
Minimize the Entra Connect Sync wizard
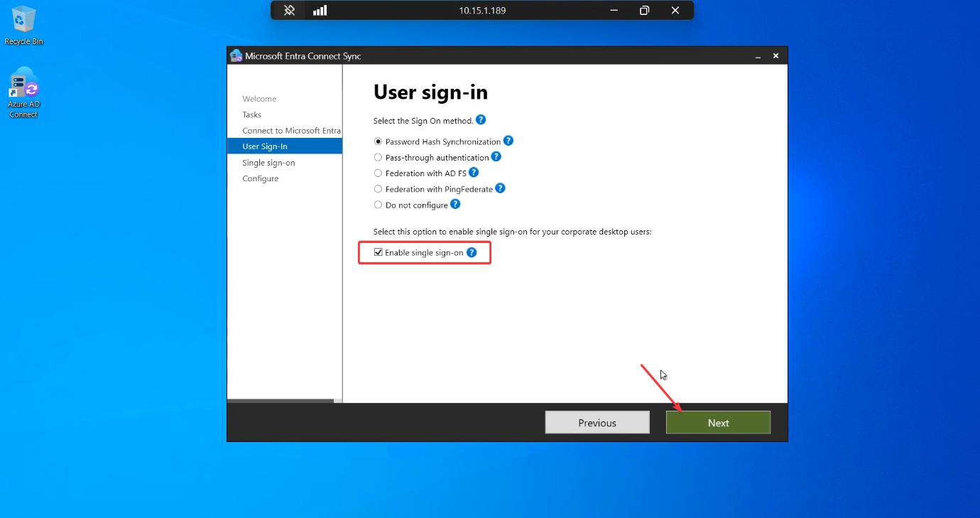tap(758, 56)
